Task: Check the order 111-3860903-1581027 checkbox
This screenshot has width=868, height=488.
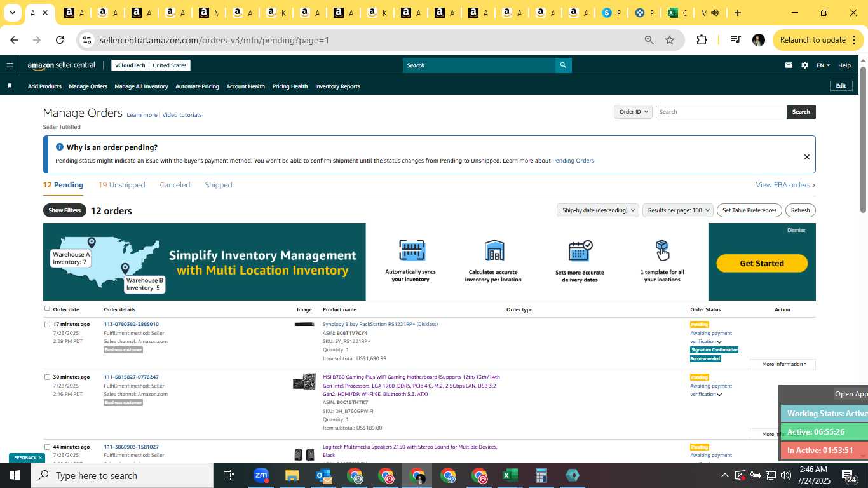Action: point(47,447)
